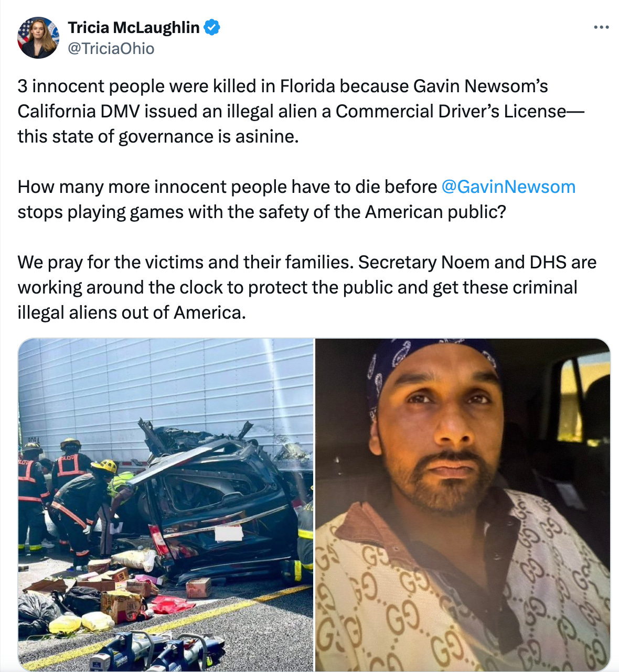Click the "Secretary Noem and DHS" phrase
Viewport: 619px width, 672px height.
pyautogui.click(x=462, y=262)
